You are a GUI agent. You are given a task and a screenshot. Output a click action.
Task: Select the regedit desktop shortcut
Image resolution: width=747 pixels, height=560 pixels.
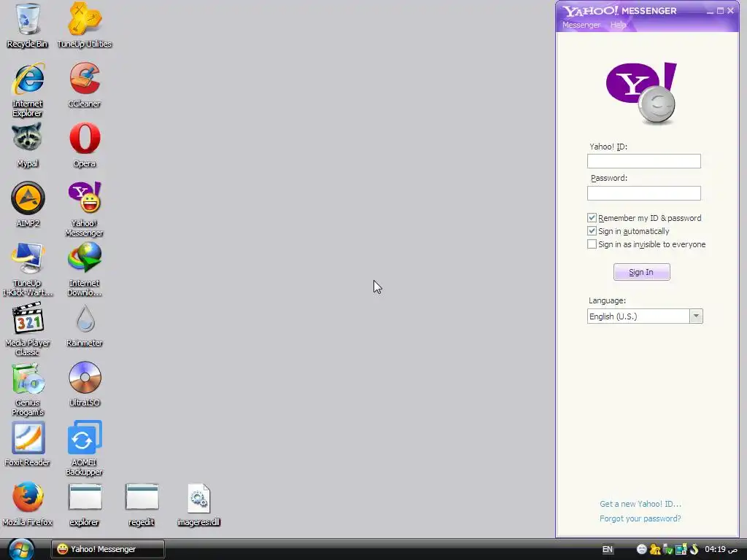[142, 504]
